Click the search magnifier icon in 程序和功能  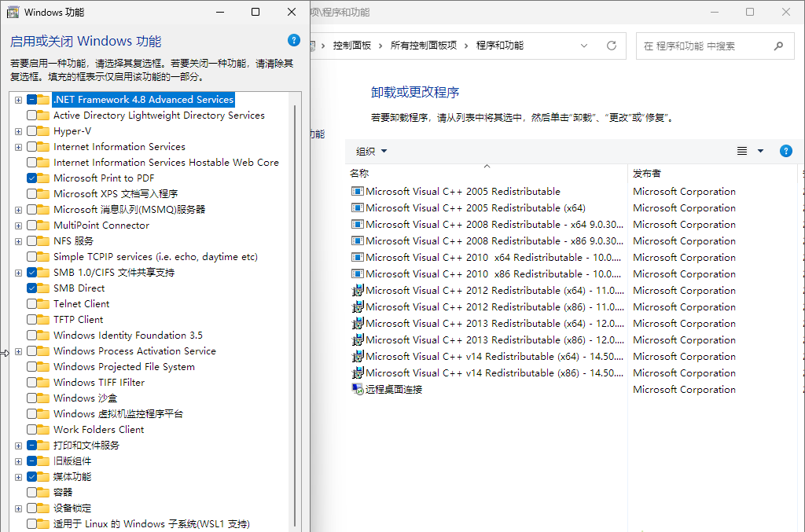778,46
